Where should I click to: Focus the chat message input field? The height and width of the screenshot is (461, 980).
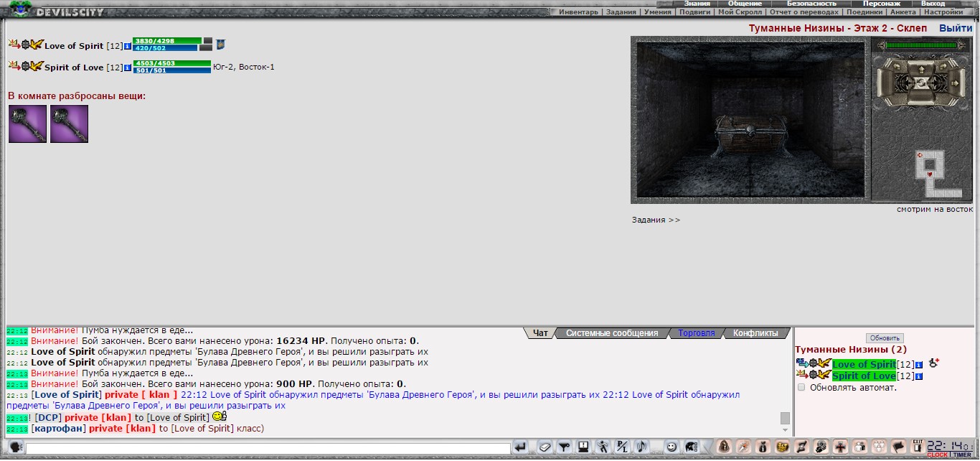click(x=268, y=448)
